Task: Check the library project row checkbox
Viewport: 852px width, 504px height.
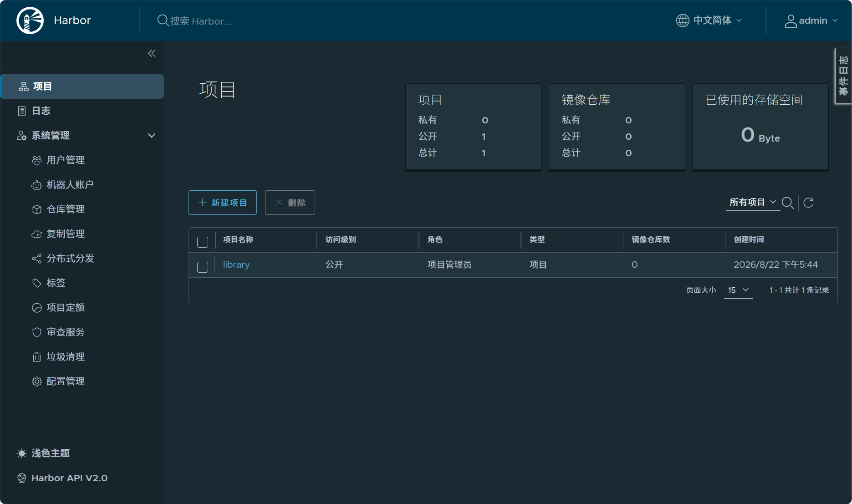Action: click(x=203, y=267)
